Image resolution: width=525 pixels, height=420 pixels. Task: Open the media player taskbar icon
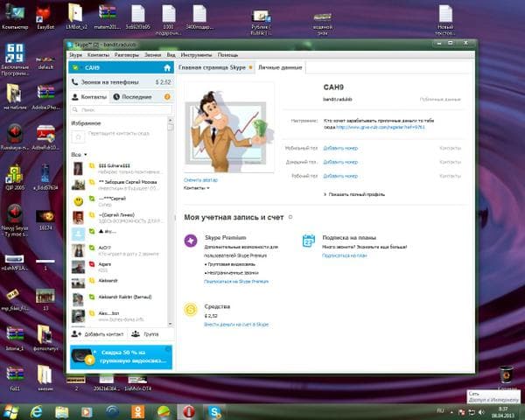[x=87, y=412]
